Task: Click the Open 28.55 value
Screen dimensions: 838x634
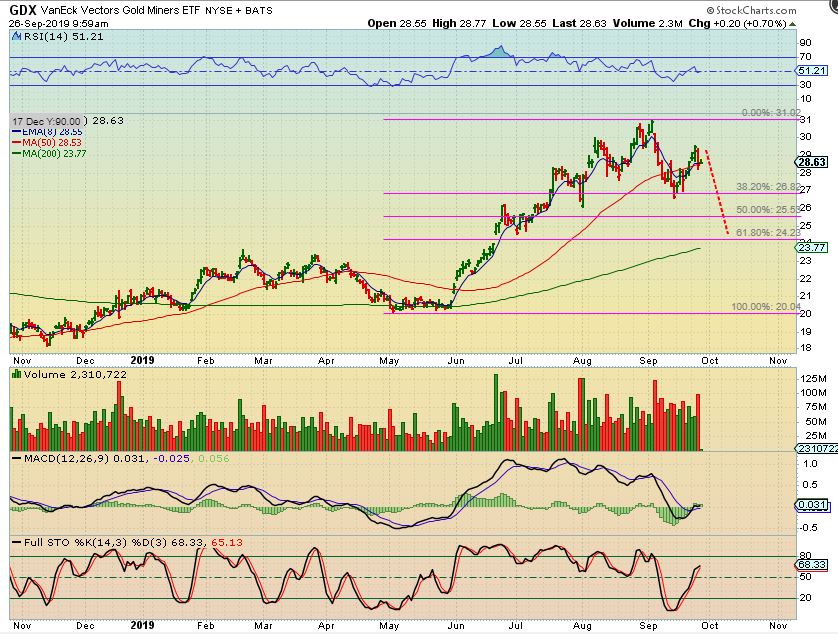Action: pos(397,24)
